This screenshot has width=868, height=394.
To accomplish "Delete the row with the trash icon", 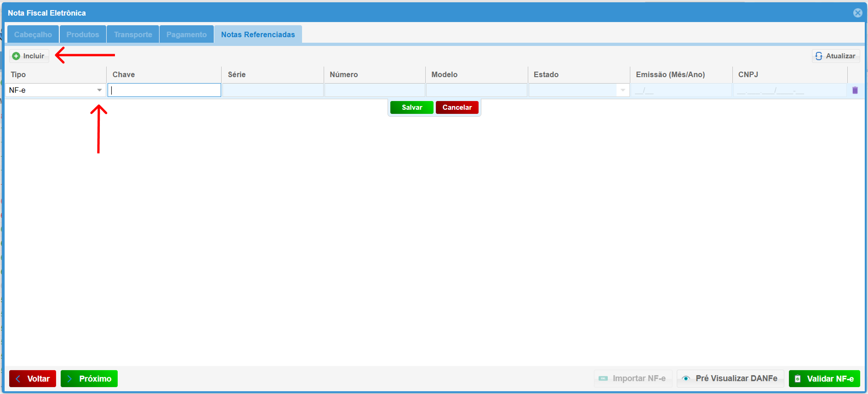I will pos(855,90).
